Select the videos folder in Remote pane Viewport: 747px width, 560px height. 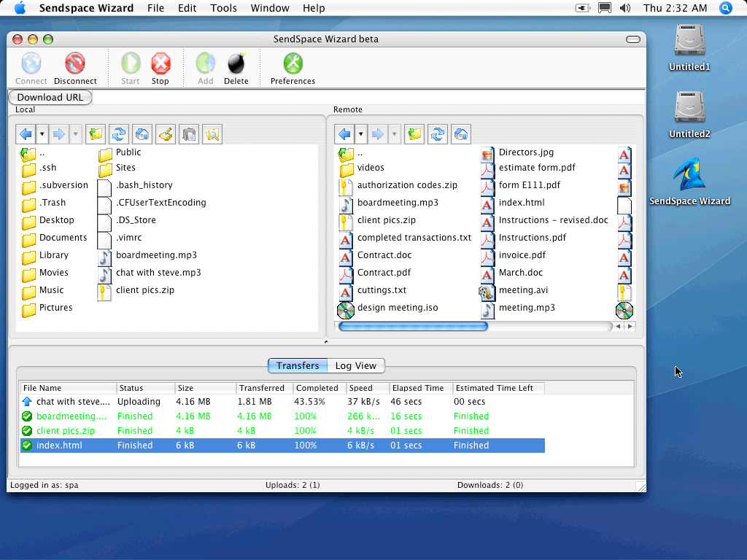362,168
